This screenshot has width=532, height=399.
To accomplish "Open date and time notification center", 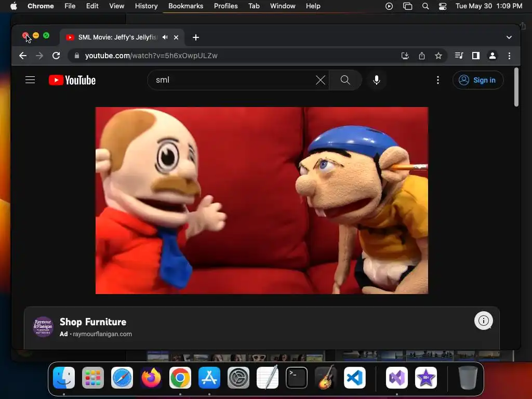I will coord(488,6).
